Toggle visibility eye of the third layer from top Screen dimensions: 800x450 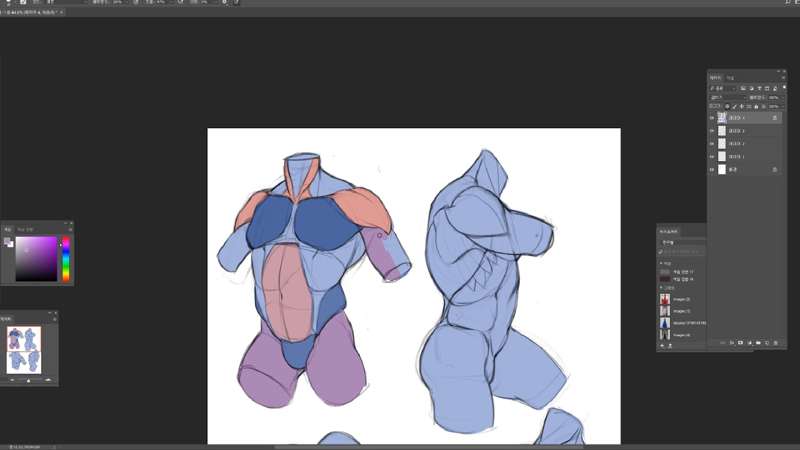coord(712,144)
